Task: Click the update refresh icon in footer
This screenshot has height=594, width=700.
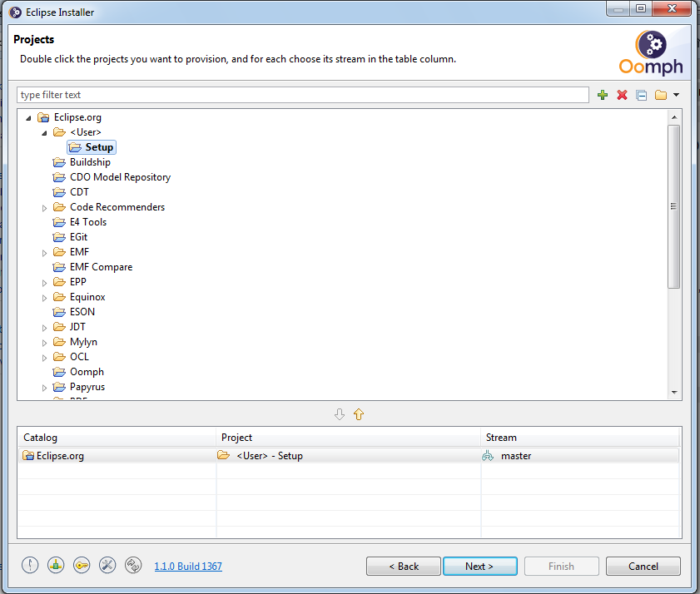Action: 133,566
